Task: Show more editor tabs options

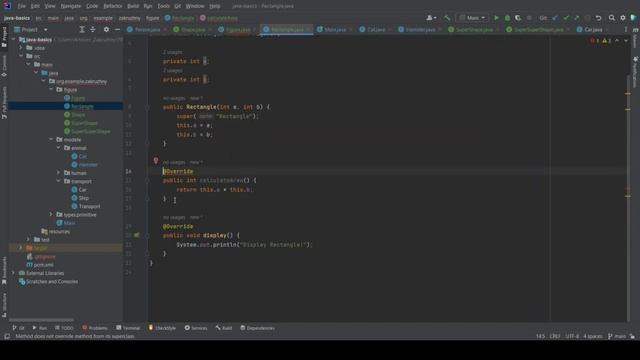Action: 625,29
